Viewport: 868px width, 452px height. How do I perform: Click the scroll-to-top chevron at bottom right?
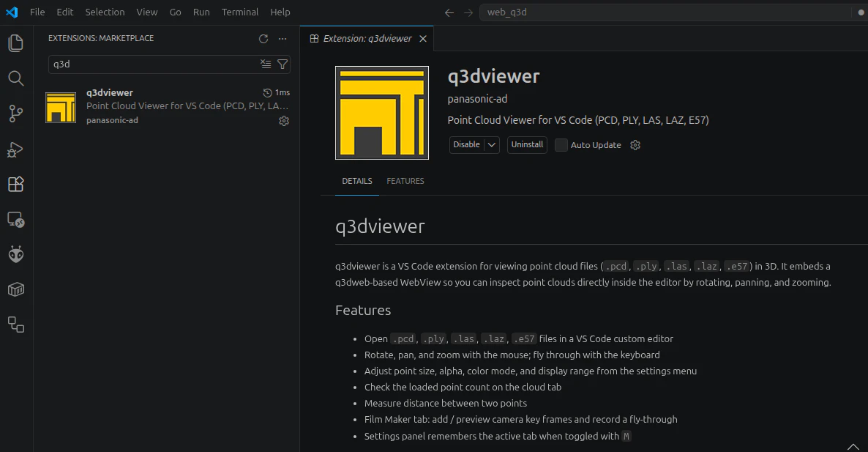pyautogui.click(x=853, y=446)
